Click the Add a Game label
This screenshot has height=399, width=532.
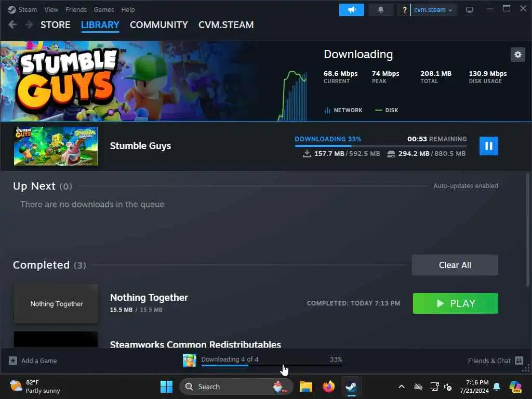point(39,361)
